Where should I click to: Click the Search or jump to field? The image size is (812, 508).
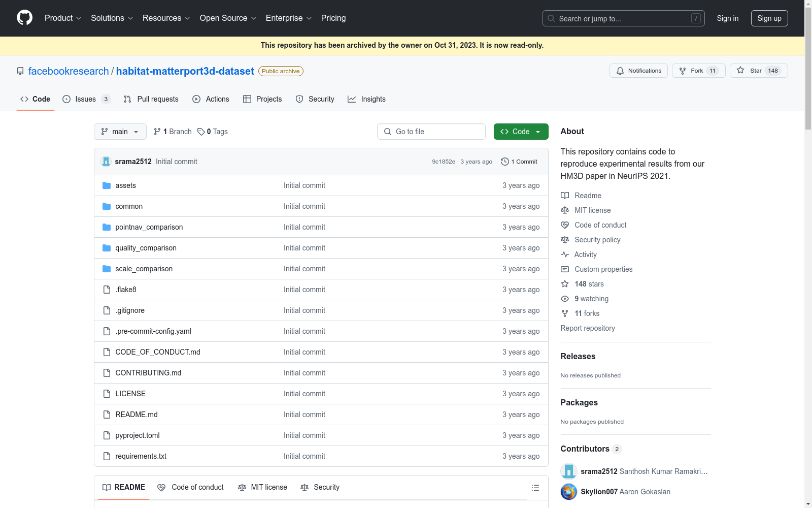coord(623,18)
